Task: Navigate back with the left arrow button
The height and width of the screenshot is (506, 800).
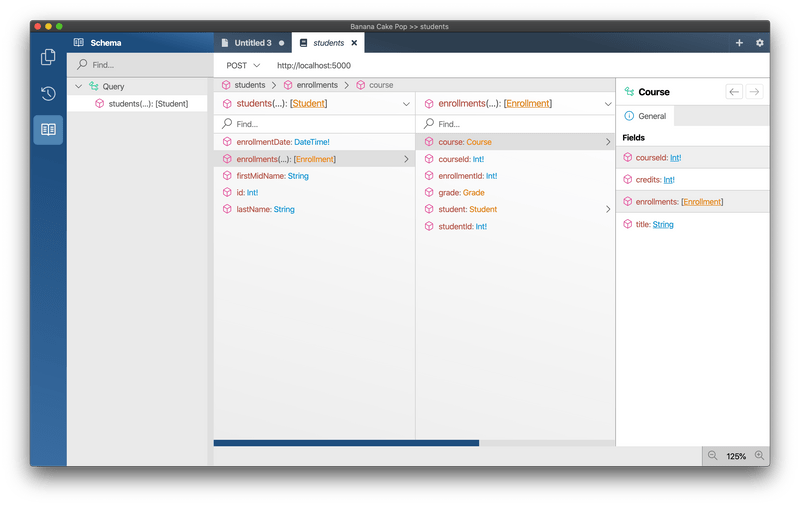Action: [734, 92]
